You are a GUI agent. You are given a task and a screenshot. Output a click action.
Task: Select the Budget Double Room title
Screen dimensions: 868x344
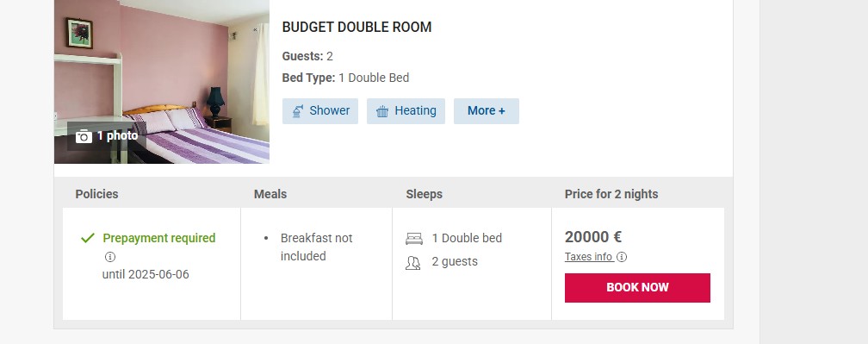pyautogui.click(x=357, y=27)
